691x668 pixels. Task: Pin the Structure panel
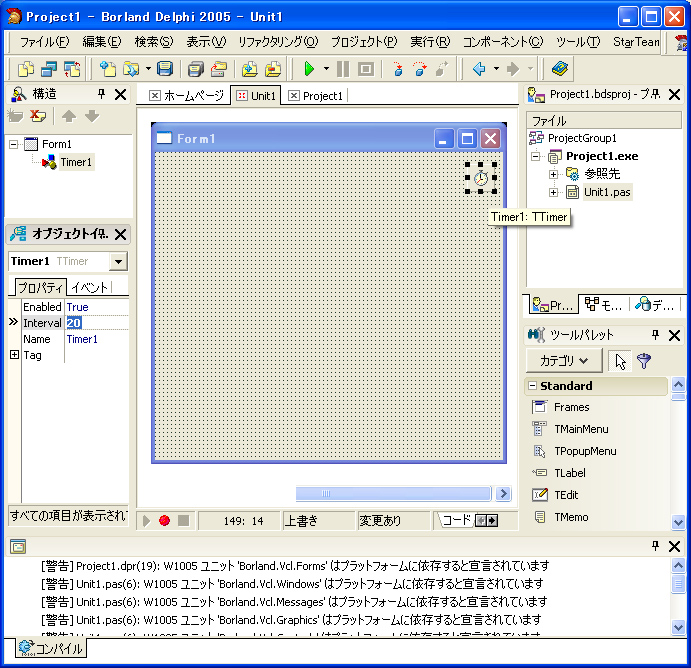coord(101,94)
